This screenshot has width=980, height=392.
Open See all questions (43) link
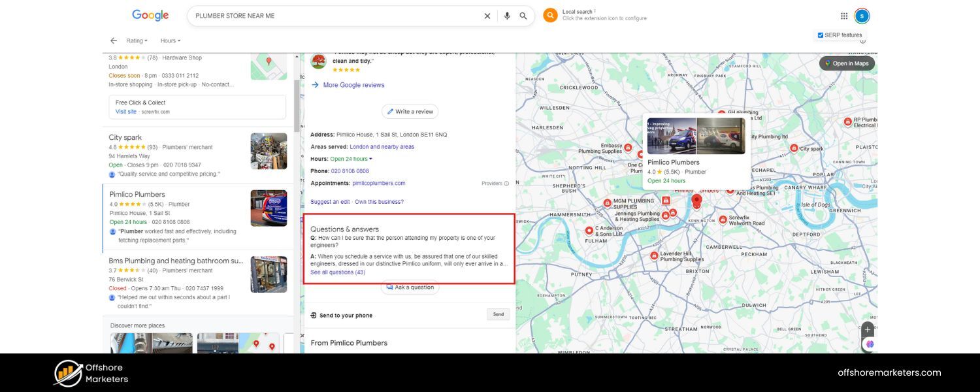(x=338, y=272)
